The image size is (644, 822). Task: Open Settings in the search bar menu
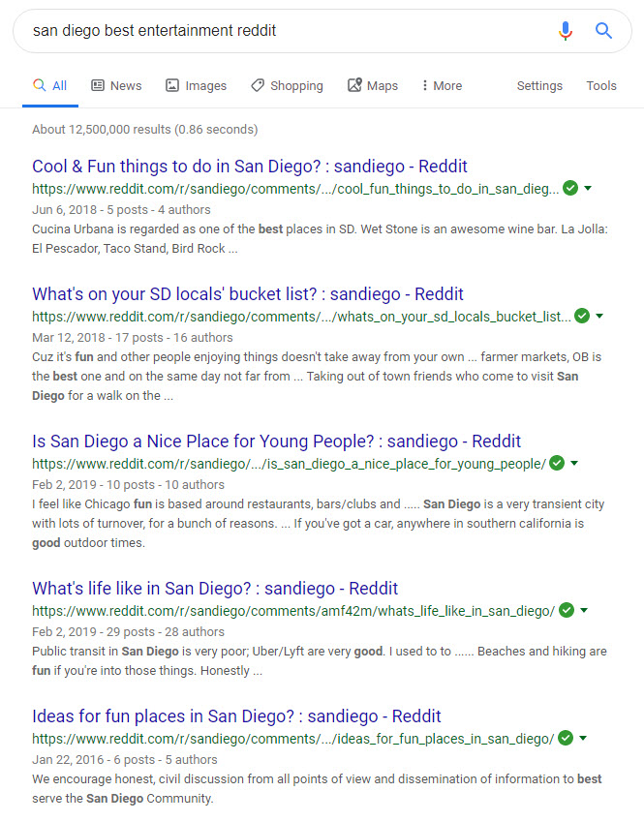[x=539, y=85]
